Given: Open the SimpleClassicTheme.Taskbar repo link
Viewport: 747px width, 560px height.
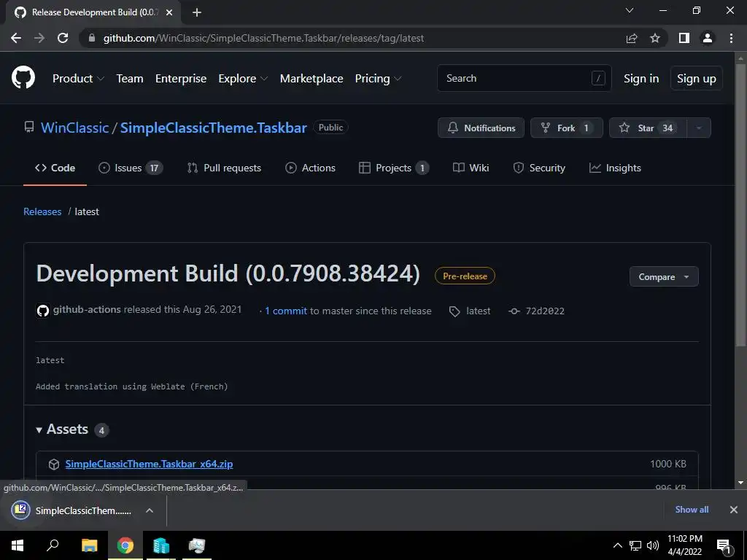Looking at the screenshot, I should pos(214,128).
